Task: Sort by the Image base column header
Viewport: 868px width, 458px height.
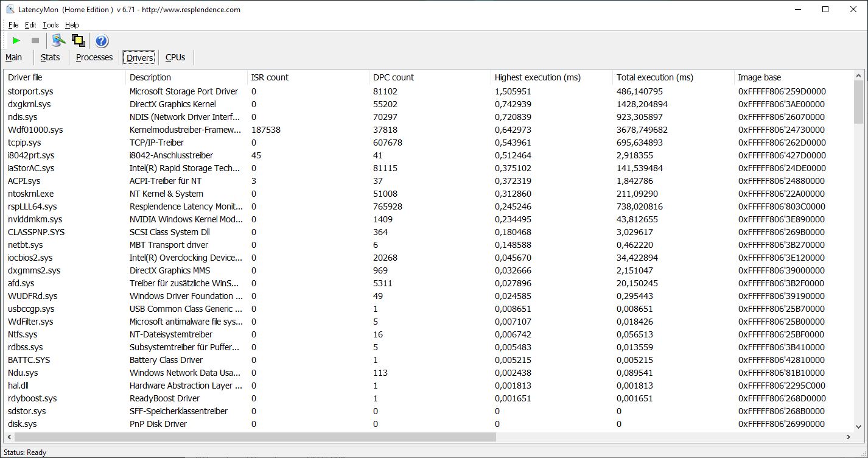Action: (x=794, y=77)
